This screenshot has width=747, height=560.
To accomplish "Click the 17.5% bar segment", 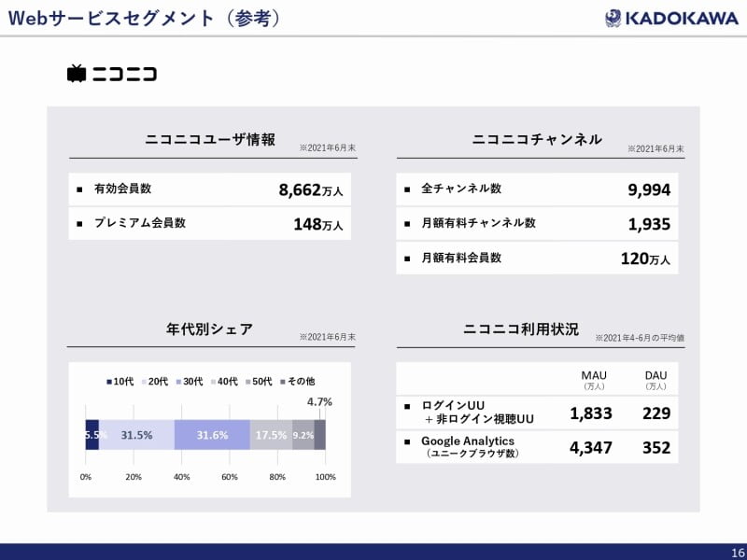I will (271, 435).
